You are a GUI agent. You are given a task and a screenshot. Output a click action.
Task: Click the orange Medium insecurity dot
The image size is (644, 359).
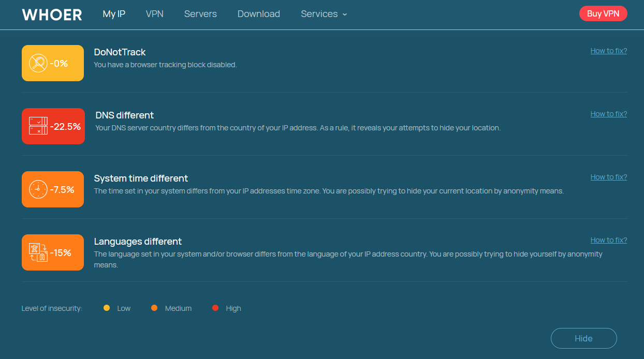tap(154, 308)
